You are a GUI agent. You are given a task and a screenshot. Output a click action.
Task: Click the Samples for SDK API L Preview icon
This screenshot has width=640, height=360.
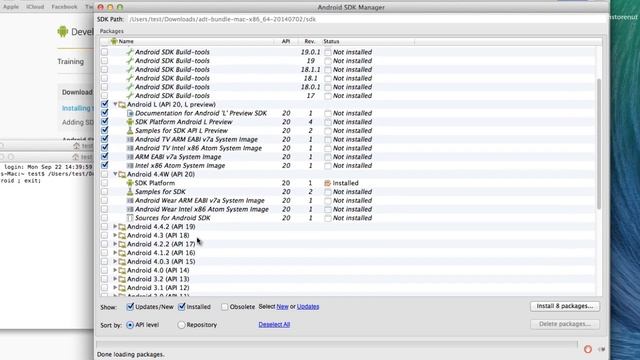pyautogui.click(x=130, y=131)
